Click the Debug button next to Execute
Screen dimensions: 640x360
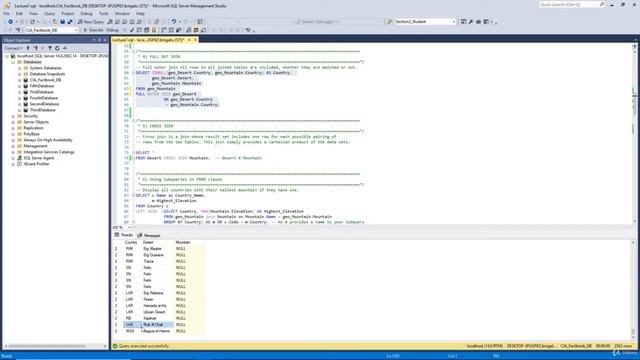click(x=112, y=30)
